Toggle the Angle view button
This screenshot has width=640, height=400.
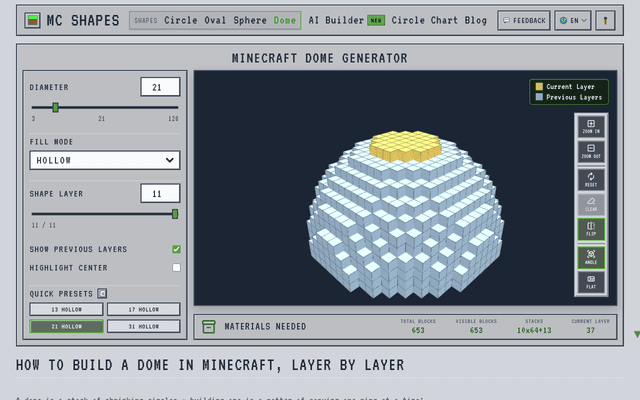pyautogui.click(x=591, y=257)
